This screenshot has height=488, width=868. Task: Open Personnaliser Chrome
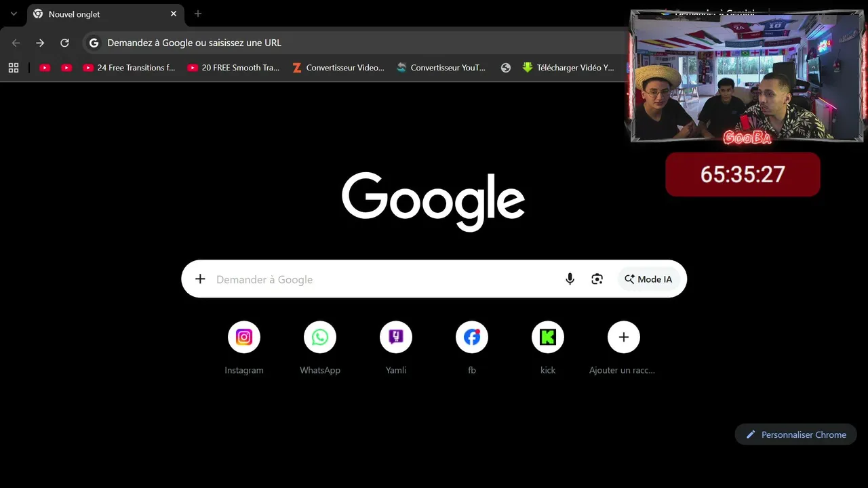point(795,434)
